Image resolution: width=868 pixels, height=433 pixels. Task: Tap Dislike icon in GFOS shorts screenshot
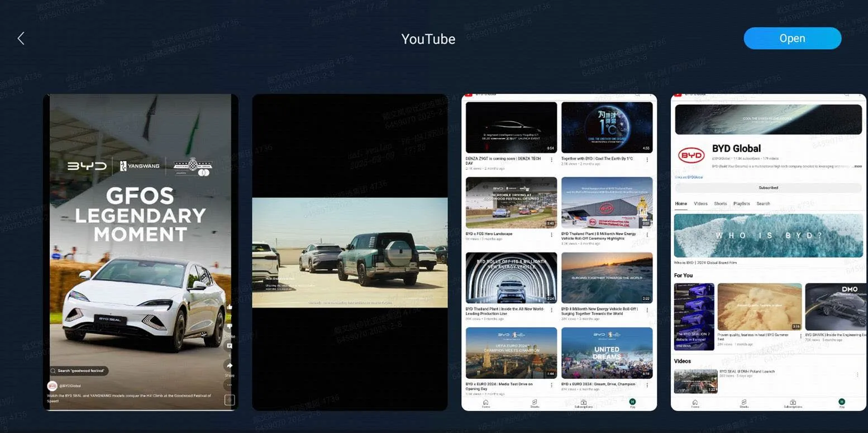(230, 326)
